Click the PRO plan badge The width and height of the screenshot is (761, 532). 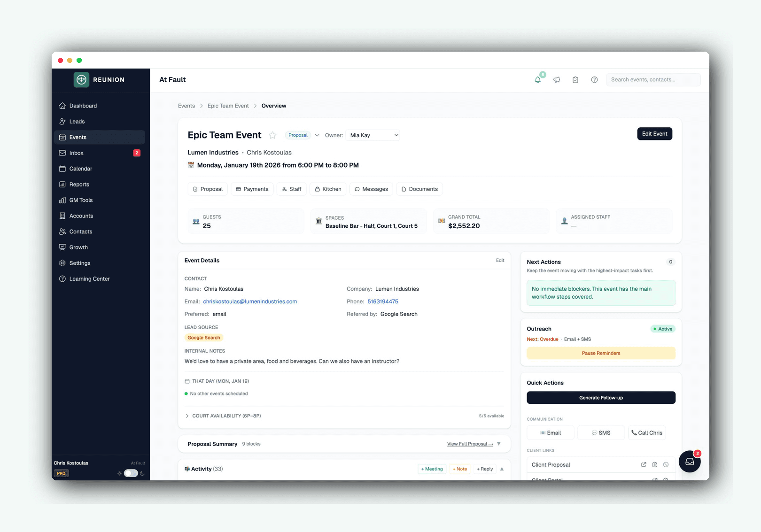point(62,473)
